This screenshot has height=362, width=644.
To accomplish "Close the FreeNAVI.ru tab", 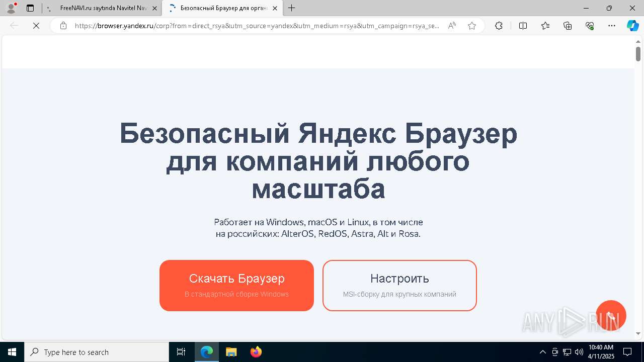I will click(154, 8).
